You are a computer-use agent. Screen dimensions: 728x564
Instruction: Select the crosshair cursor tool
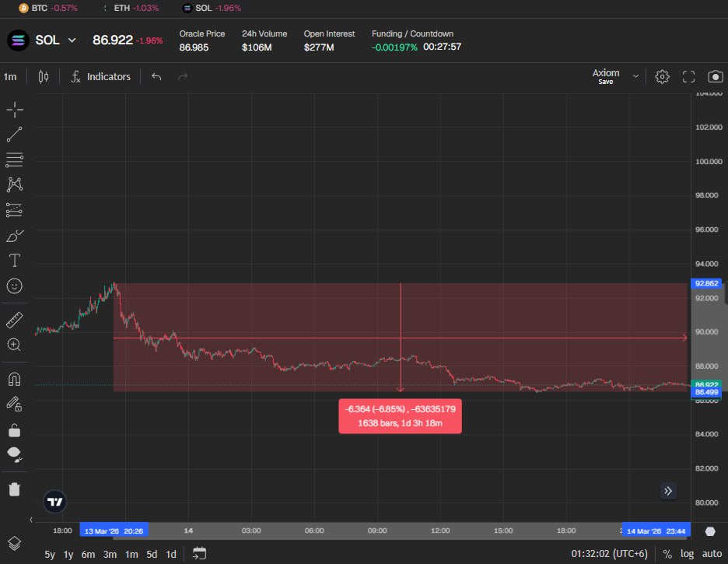click(15, 110)
